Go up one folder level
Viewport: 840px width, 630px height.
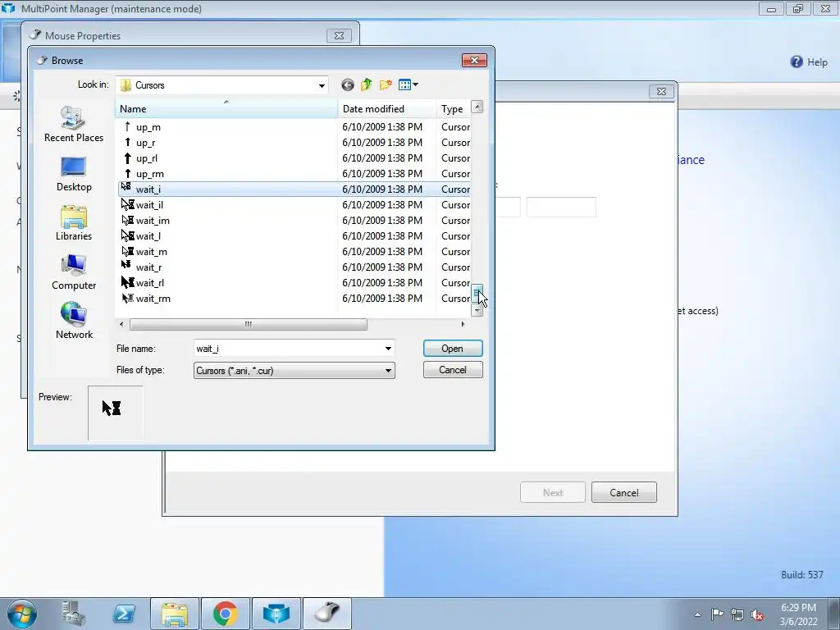367,84
